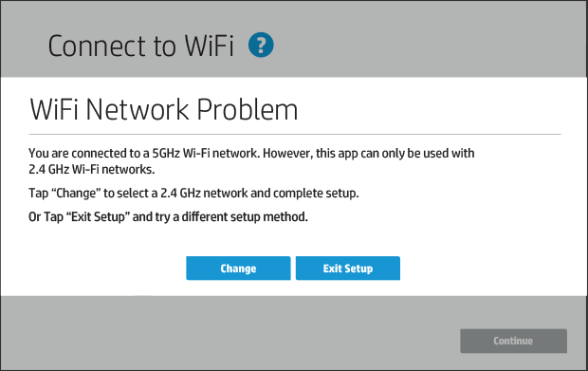Click the horizontal divider below the heading
Viewport: 588px width, 371px height.
295,134
